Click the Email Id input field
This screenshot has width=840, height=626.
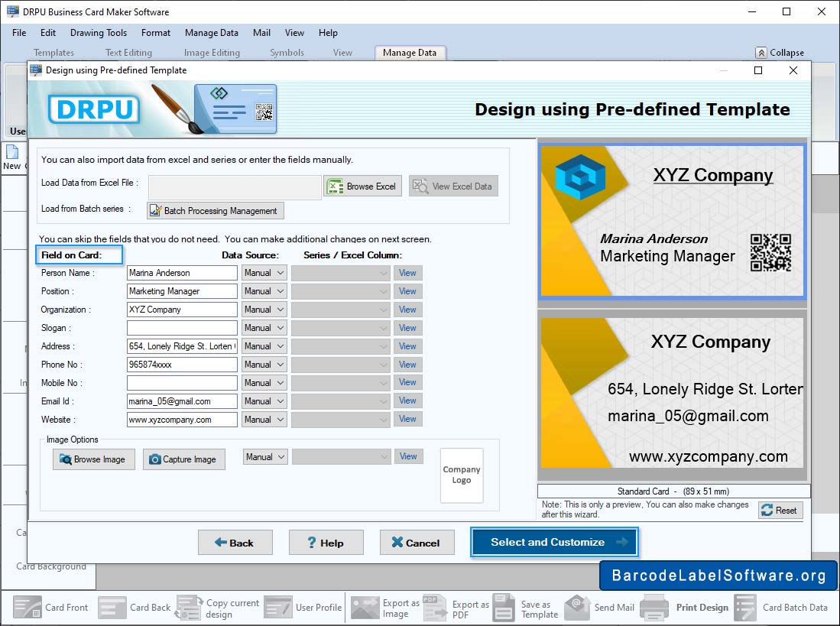(182, 401)
